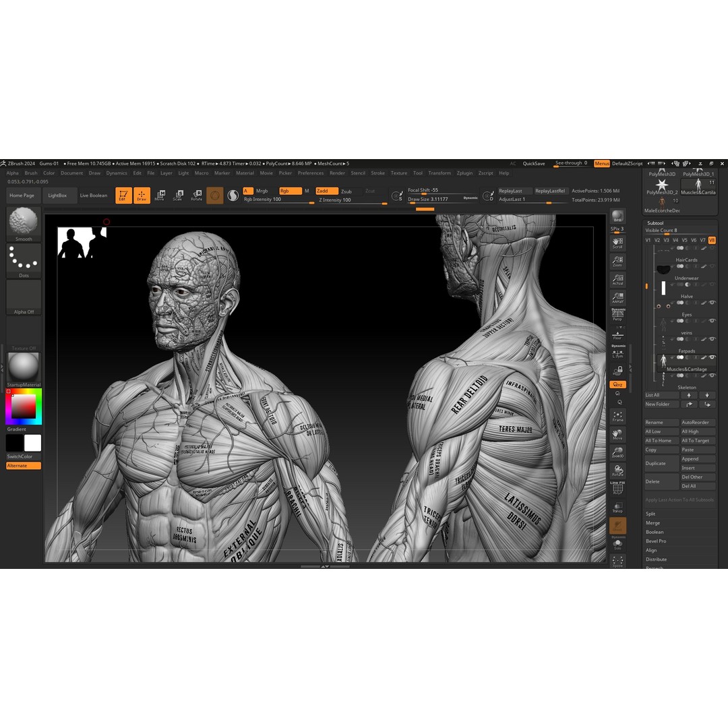Open the Alpha menu
The image size is (728, 728).
pos(13,173)
